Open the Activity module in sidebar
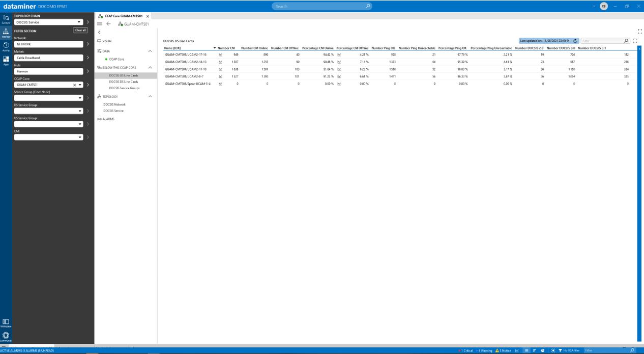Screen dimensions: 644x354 6,46
